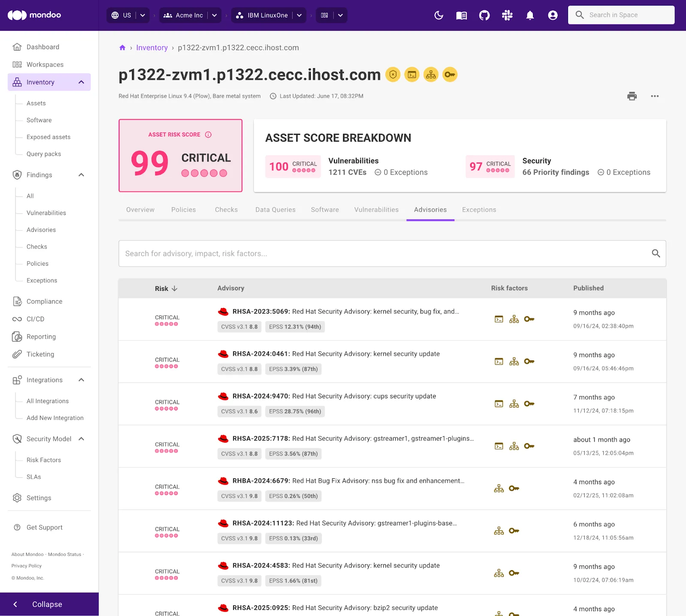This screenshot has height=616, width=686.
Task: Collapse the Inventory sidebar section
Action: point(81,82)
